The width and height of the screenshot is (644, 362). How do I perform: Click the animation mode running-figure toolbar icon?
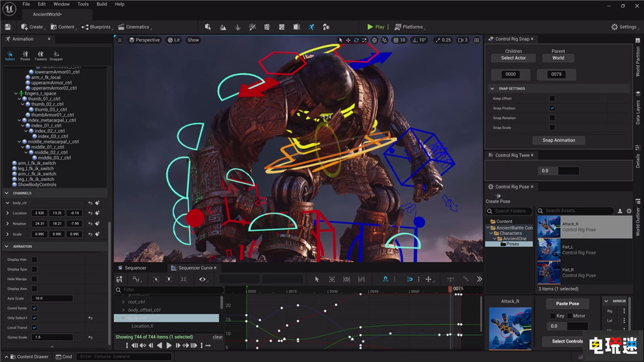(312, 27)
